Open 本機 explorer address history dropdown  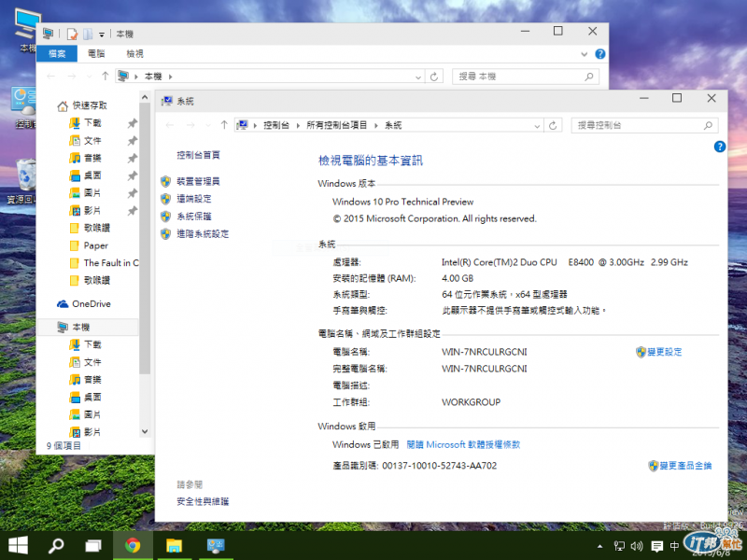pyautogui.click(x=417, y=77)
